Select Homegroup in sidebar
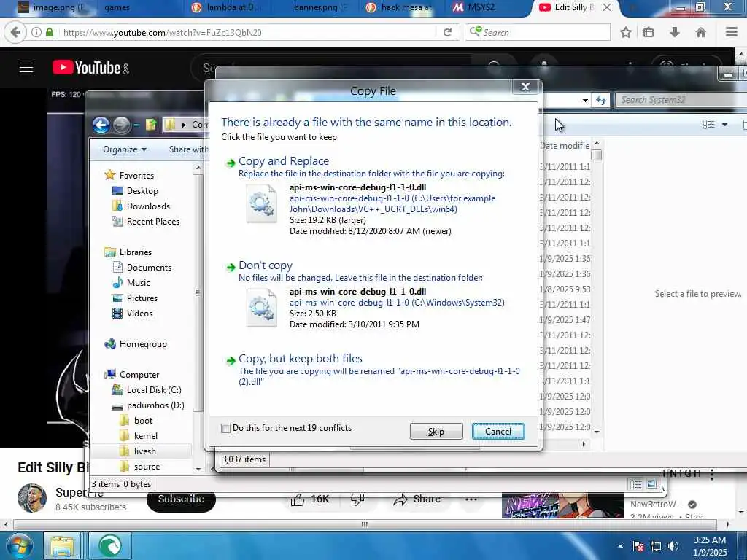The height and width of the screenshot is (560, 747). tap(143, 344)
